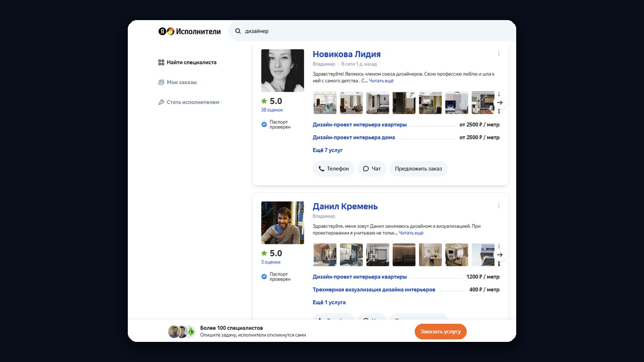Open Данил Кремень's 3 оценки reviews
Viewport: 644px width, 362px height.
pos(271,262)
